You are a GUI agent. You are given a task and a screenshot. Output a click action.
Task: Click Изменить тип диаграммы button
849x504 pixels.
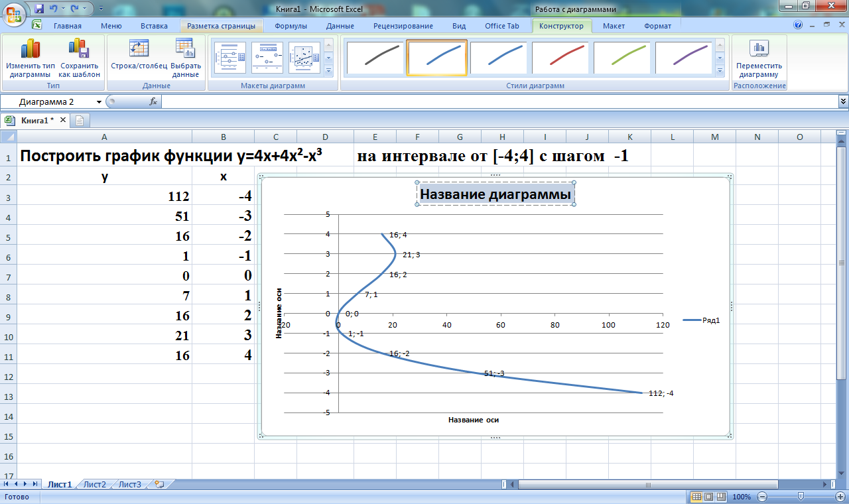(x=31, y=58)
